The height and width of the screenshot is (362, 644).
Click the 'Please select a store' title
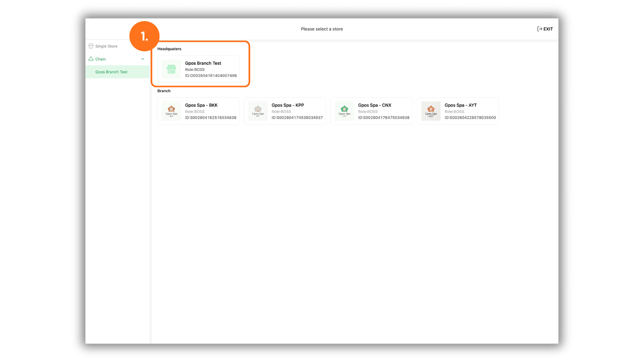322,29
